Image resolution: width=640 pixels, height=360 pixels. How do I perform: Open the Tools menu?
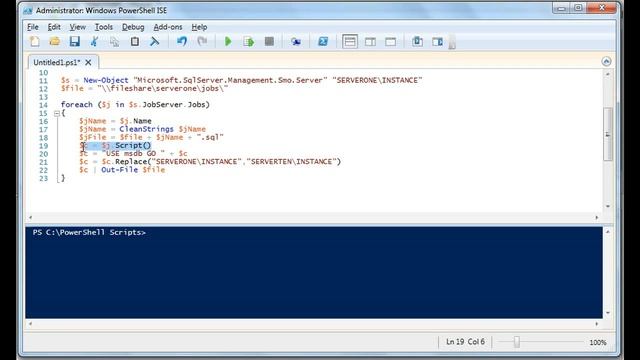tap(104, 27)
